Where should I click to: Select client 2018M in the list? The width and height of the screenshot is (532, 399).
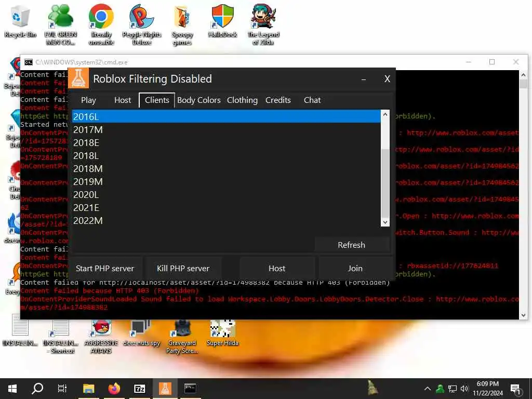(x=226, y=169)
